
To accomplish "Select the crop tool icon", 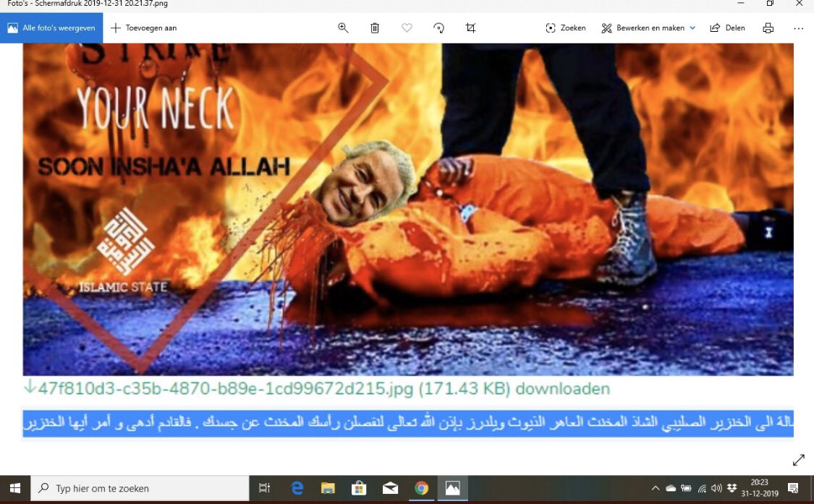I will click(471, 28).
